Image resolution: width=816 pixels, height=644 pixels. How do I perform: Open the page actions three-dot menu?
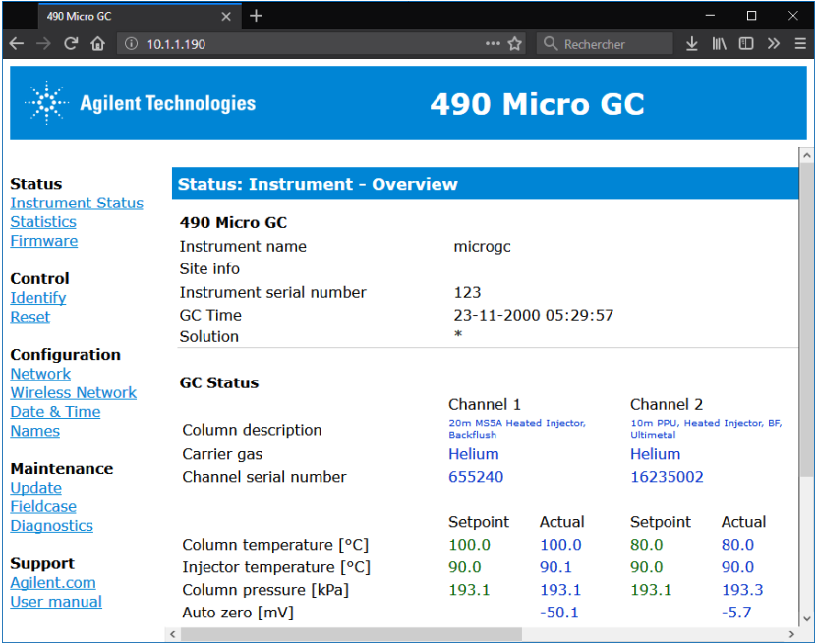[493, 44]
